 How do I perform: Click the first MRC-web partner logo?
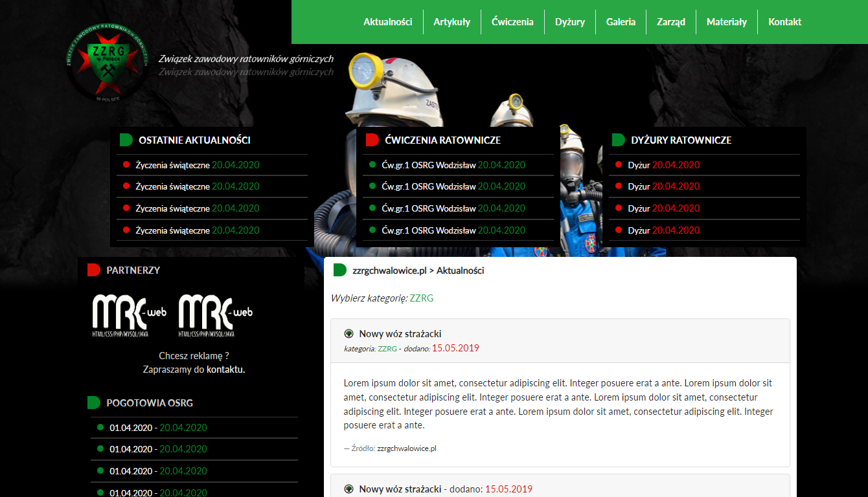pos(129,315)
